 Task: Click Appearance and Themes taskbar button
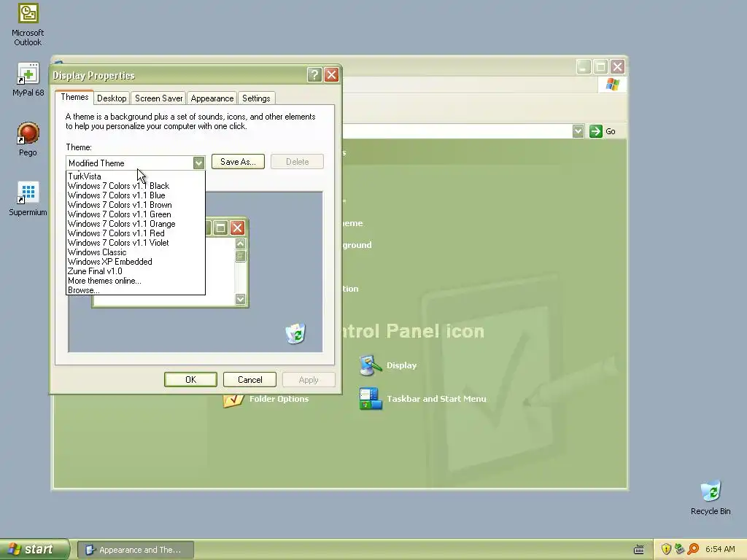[x=136, y=550]
